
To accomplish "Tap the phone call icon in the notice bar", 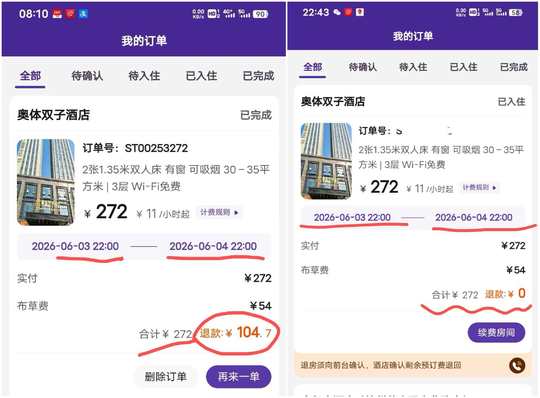I will [517, 365].
